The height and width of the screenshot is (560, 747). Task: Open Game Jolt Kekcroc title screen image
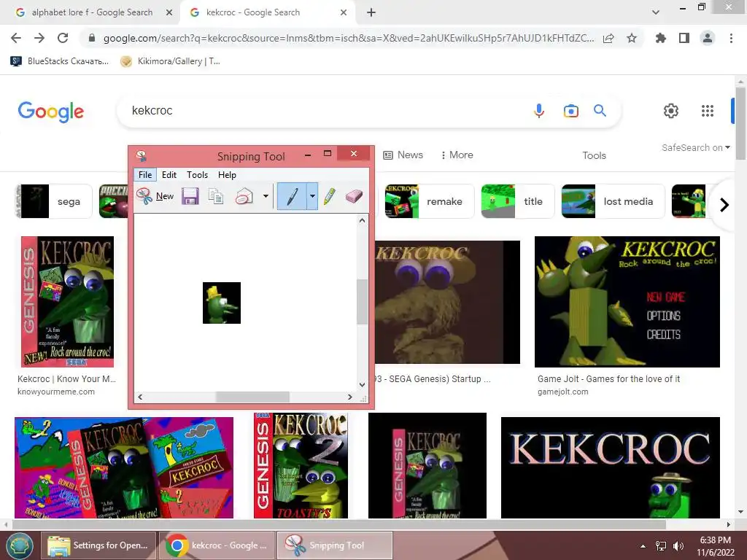click(627, 302)
